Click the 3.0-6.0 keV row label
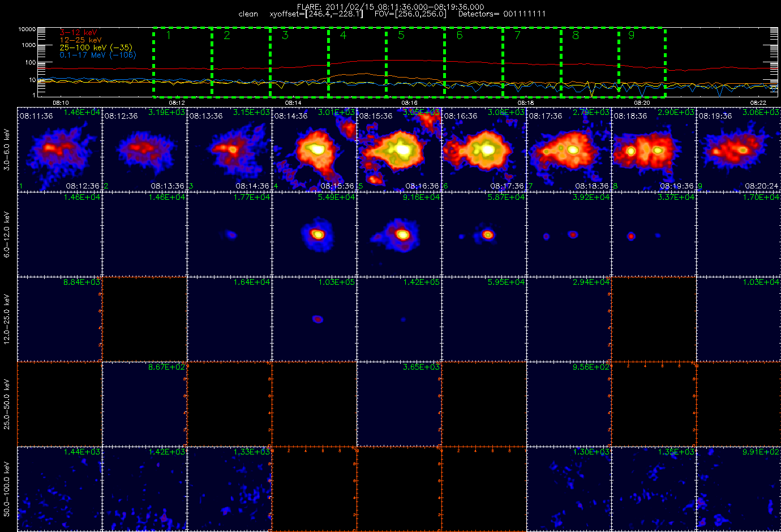This screenshot has height=532, width=781. (x=7, y=149)
